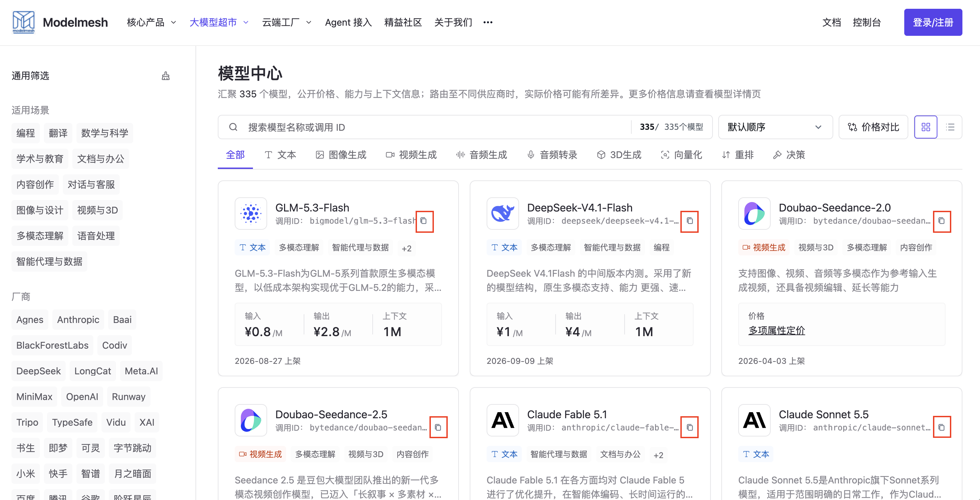The height and width of the screenshot is (500, 980).
Task: Click the DeepSeek whale logo
Action: 502,214
